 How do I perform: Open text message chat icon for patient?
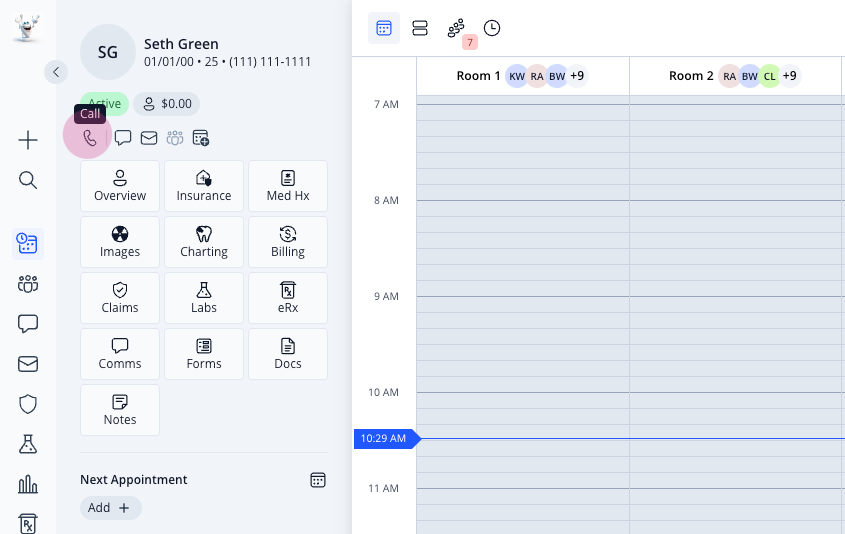(123, 138)
